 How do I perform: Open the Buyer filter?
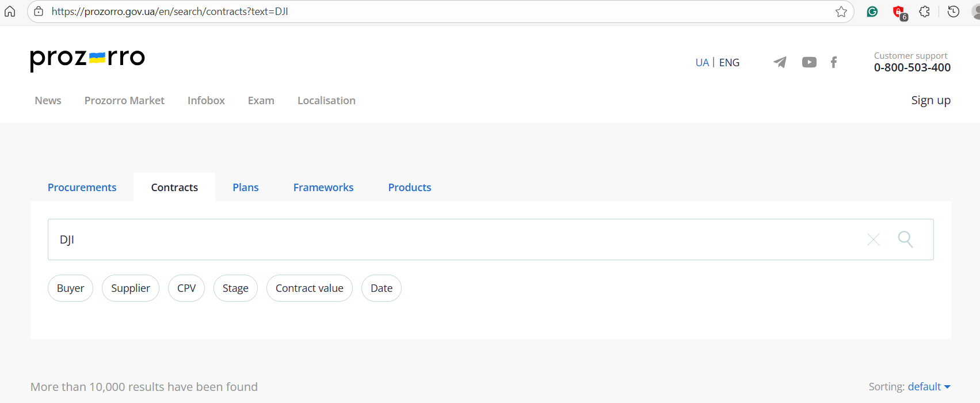tap(70, 288)
